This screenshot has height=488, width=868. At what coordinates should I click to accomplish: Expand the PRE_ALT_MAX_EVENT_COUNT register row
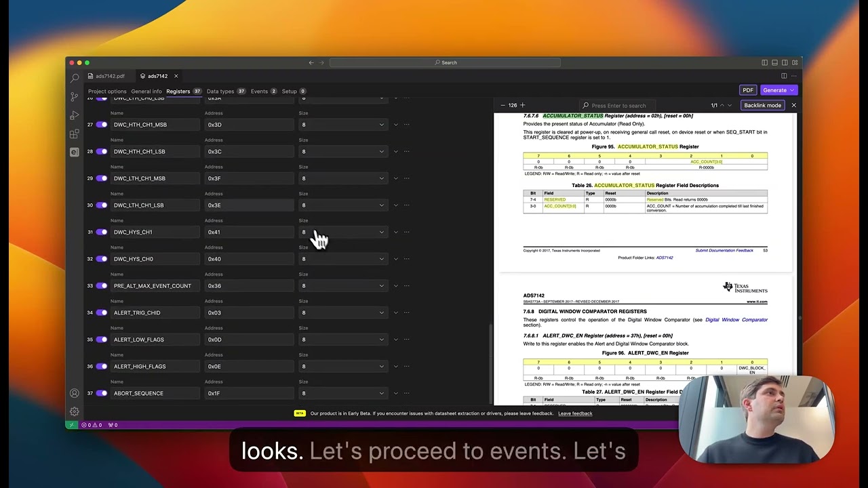point(396,285)
